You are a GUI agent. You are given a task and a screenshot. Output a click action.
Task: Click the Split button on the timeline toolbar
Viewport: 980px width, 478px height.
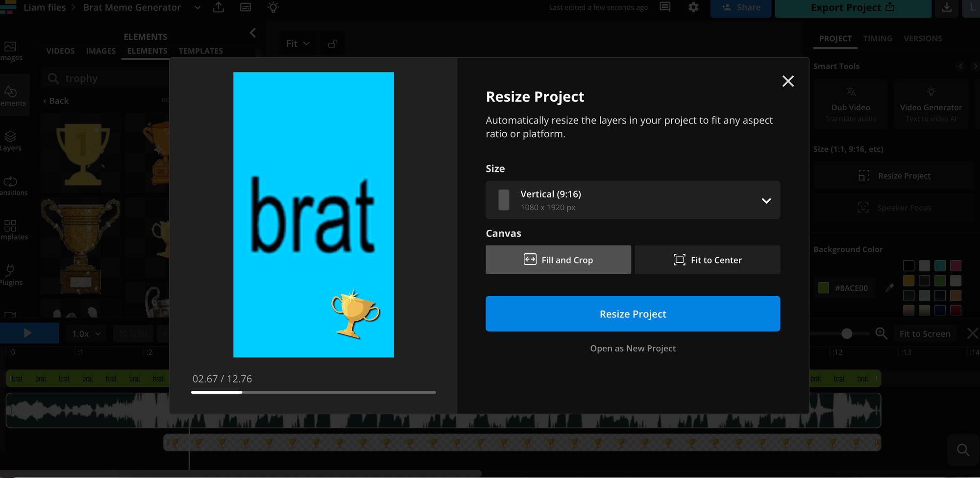coord(134,334)
